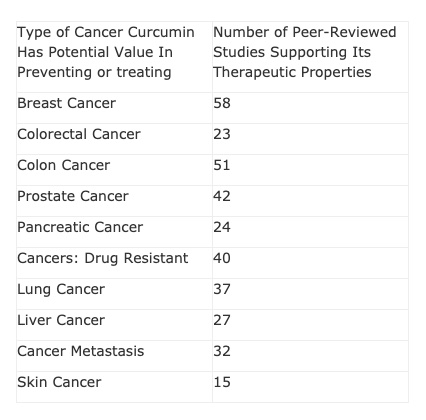Click the Breast Cancer row label
This screenshot has height=420, width=426.
pos(66,103)
